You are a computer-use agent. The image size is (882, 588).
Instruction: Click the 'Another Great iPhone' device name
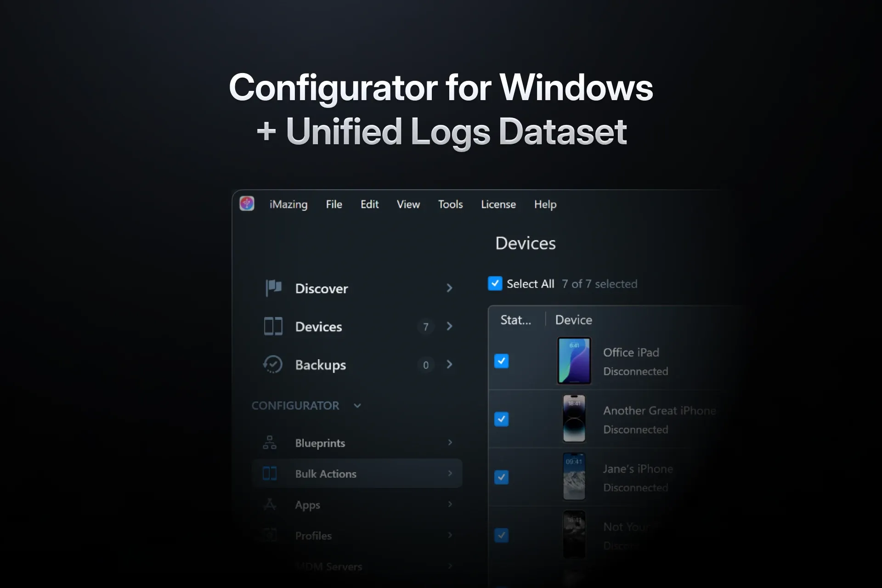tap(659, 410)
